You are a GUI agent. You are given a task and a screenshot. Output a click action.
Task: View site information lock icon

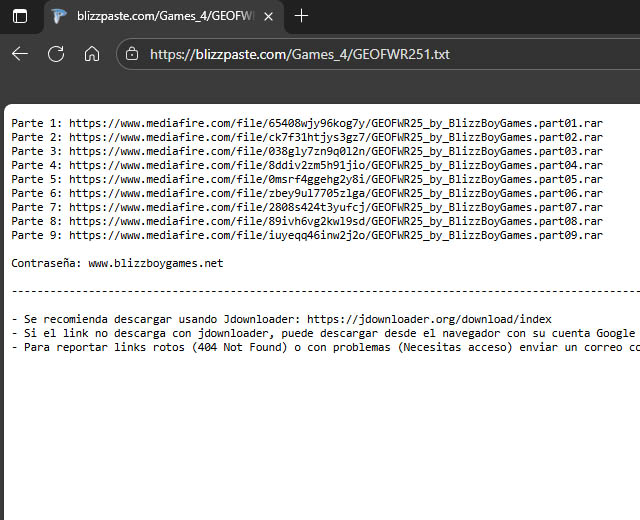[132, 54]
